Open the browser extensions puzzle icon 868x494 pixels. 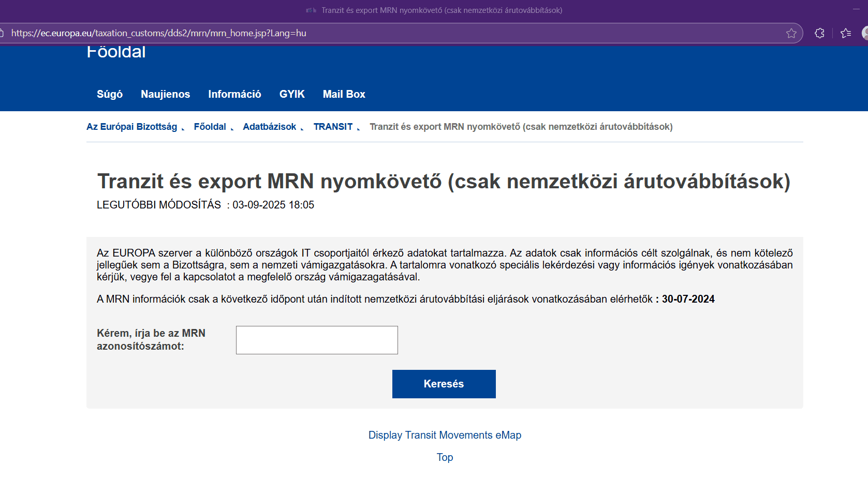point(819,33)
